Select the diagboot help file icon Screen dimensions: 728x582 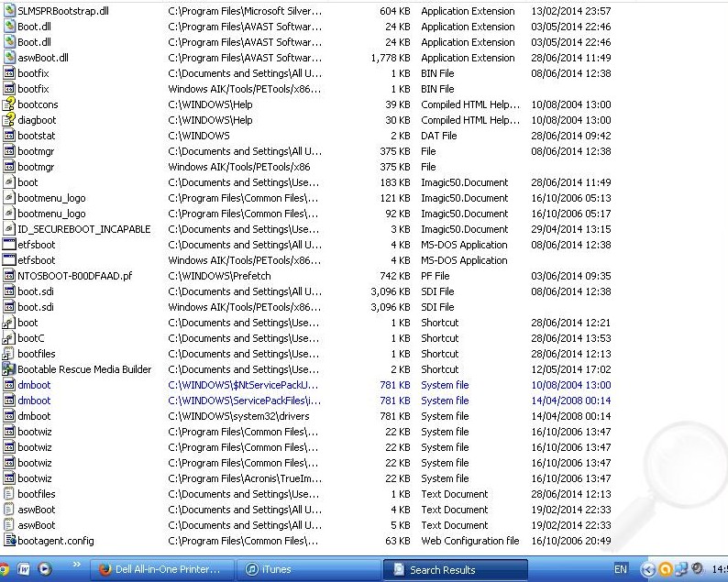point(9,120)
